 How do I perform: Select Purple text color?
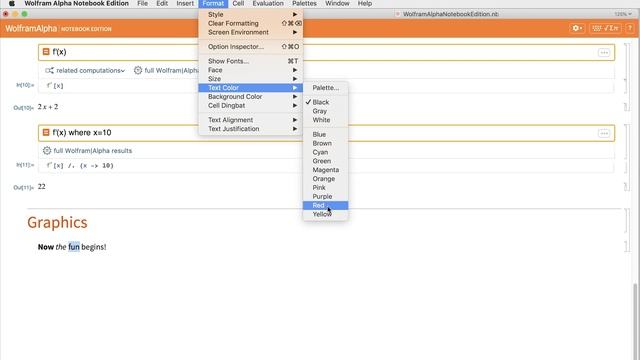(x=325, y=197)
